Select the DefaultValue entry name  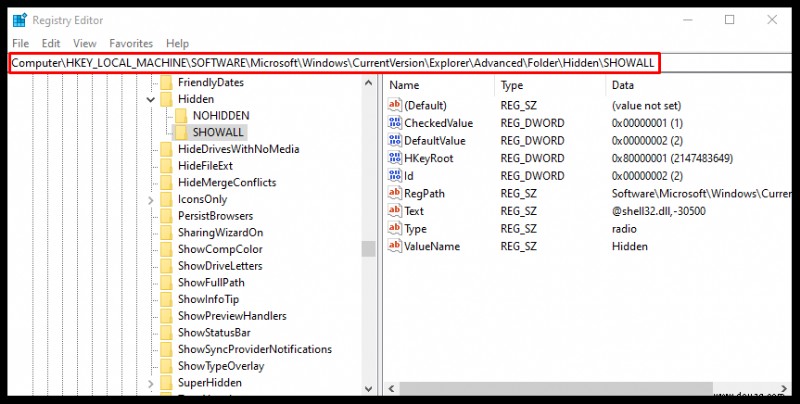click(435, 141)
